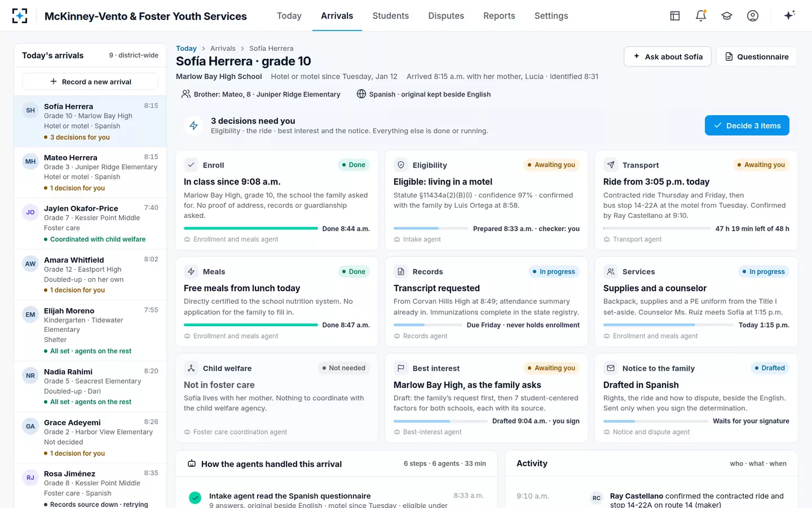Click the graduation cap icon
Image resolution: width=812 pixels, height=508 pixels.
(x=727, y=16)
